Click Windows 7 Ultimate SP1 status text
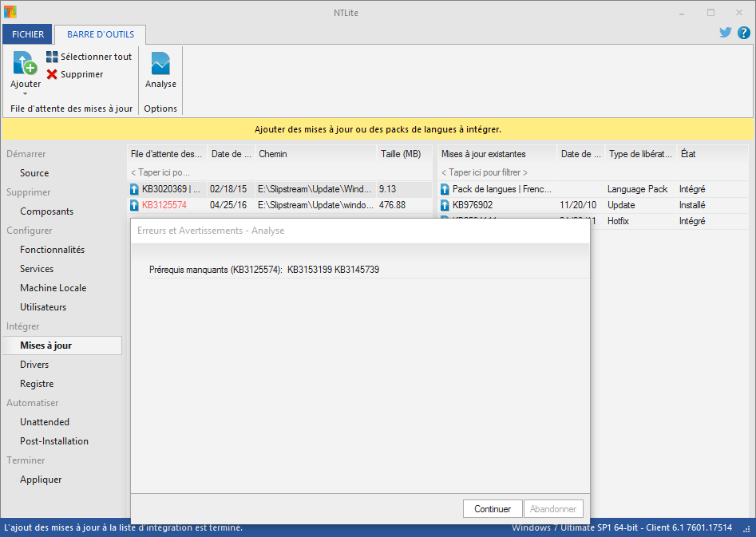The image size is (756, 537). 622,527
